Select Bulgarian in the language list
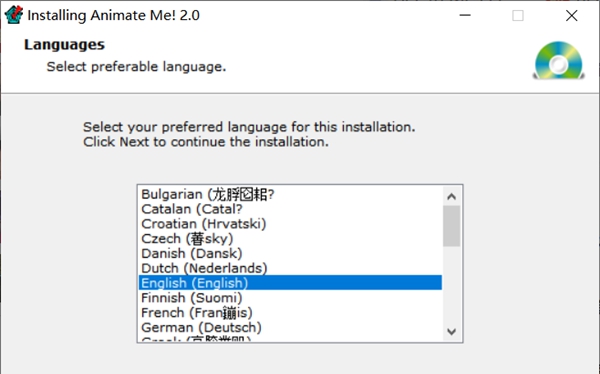The image size is (600, 374). click(x=290, y=194)
